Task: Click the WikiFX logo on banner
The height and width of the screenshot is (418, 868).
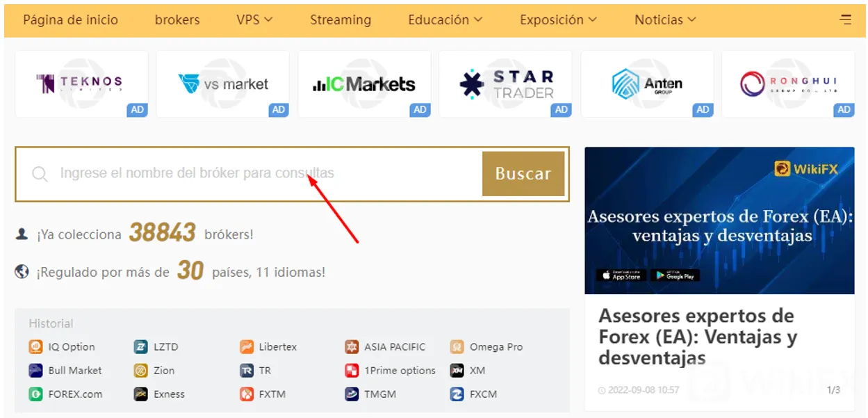Action: (806, 169)
